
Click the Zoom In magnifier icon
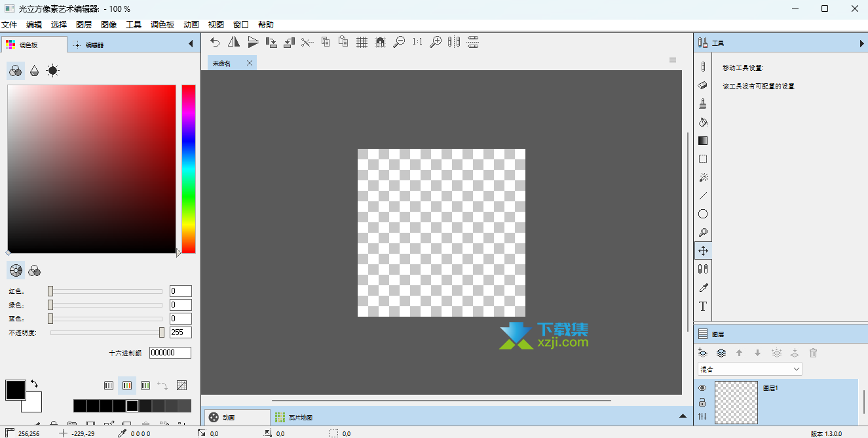coord(435,43)
